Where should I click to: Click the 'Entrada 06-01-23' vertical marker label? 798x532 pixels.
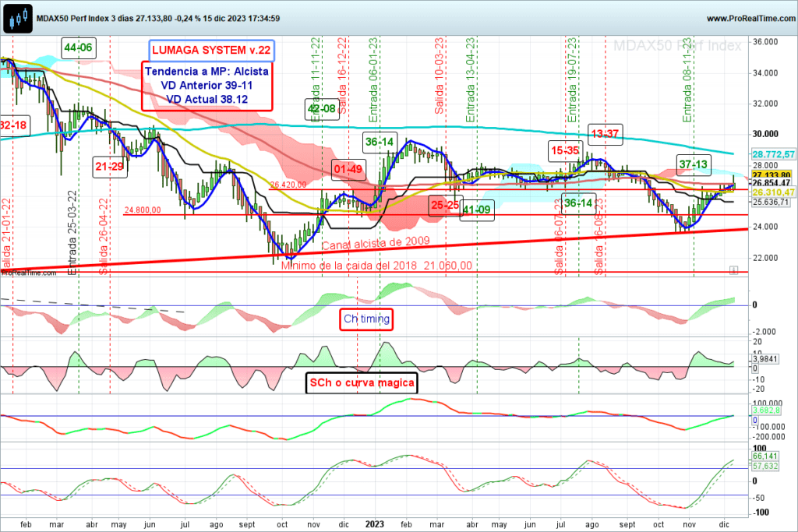pyautogui.click(x=373, y=79)
